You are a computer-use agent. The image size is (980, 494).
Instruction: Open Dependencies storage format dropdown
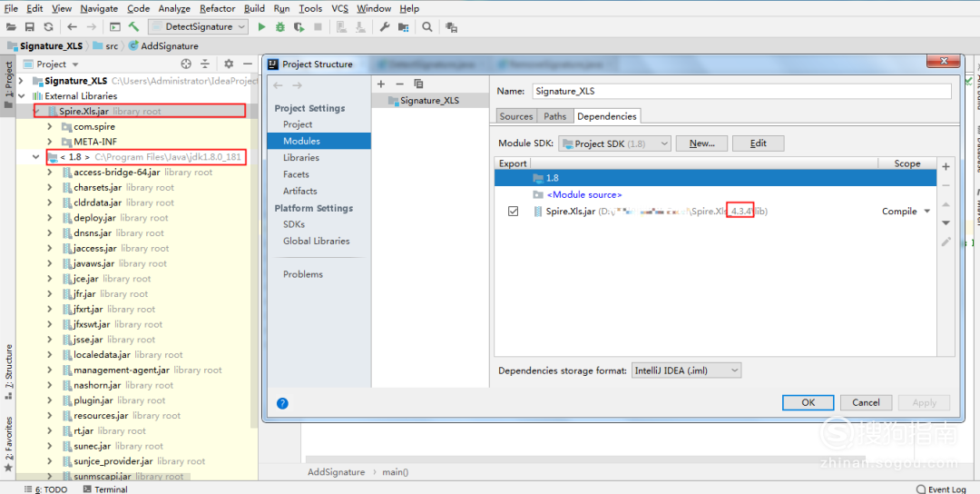686,370
